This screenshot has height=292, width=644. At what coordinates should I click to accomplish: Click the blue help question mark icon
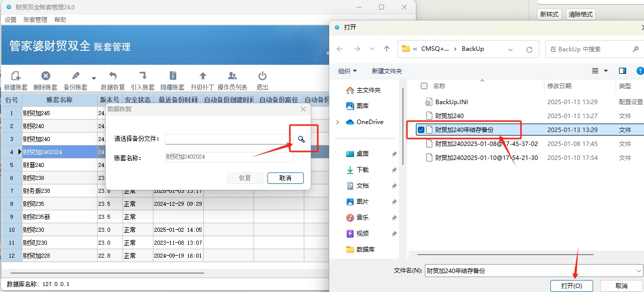click(x=641, y=71)
